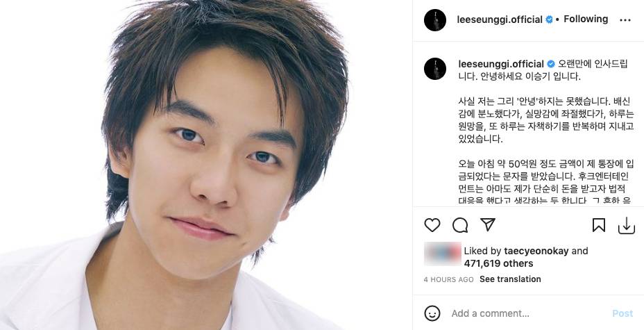Open the three-dot more options menu
This screenshot has width=644, height=330.
click(x=625, y=20)
